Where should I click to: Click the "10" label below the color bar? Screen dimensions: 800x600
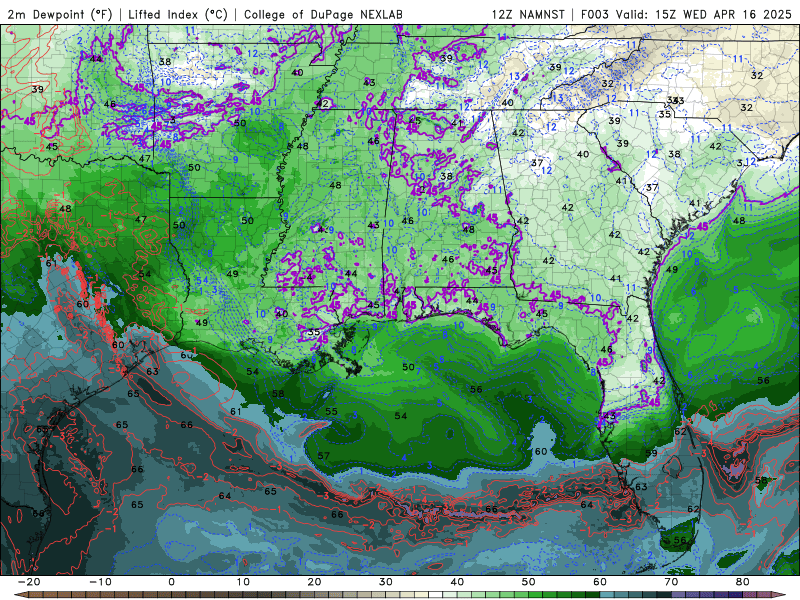pyautogui.click(x=243, y=582)
